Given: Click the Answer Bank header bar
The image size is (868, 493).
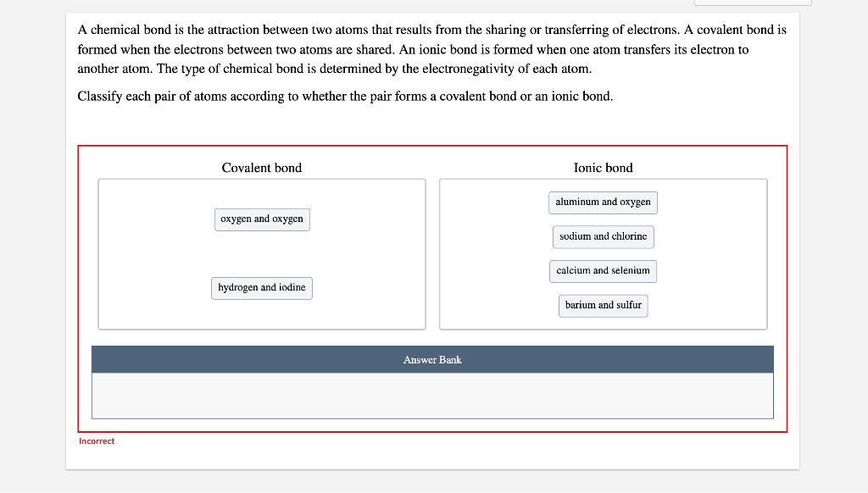Looking at the screenshot, I should pos(432,360).
